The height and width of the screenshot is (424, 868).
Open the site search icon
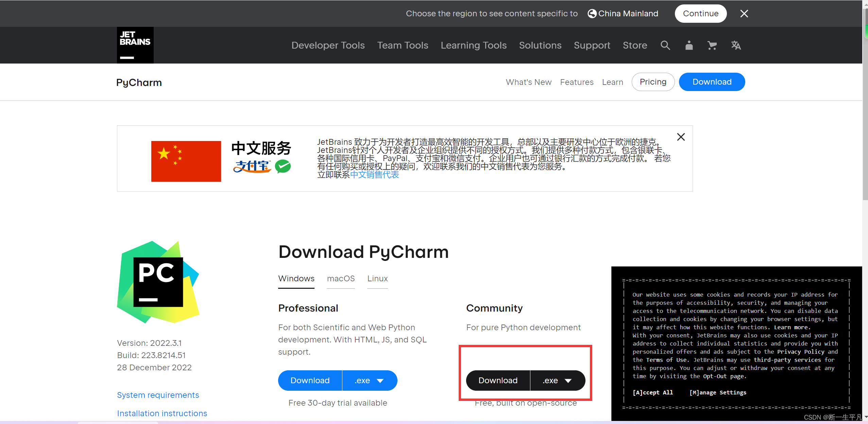click(x=665, y=45)
